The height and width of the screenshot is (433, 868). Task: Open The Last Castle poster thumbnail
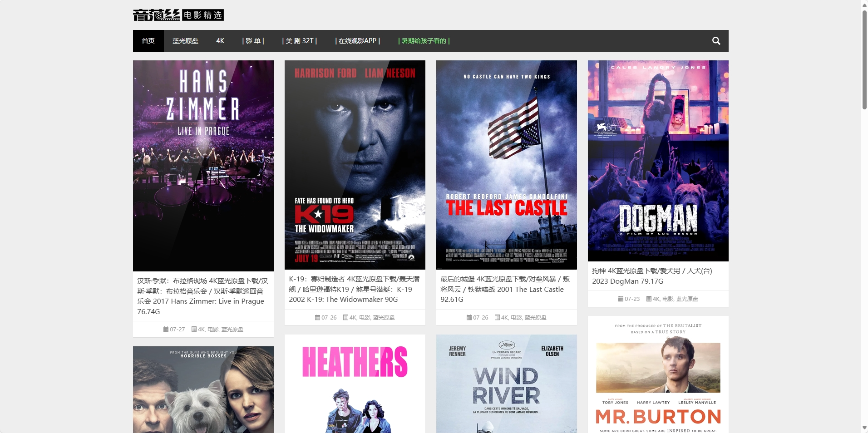tap(506, 165)
